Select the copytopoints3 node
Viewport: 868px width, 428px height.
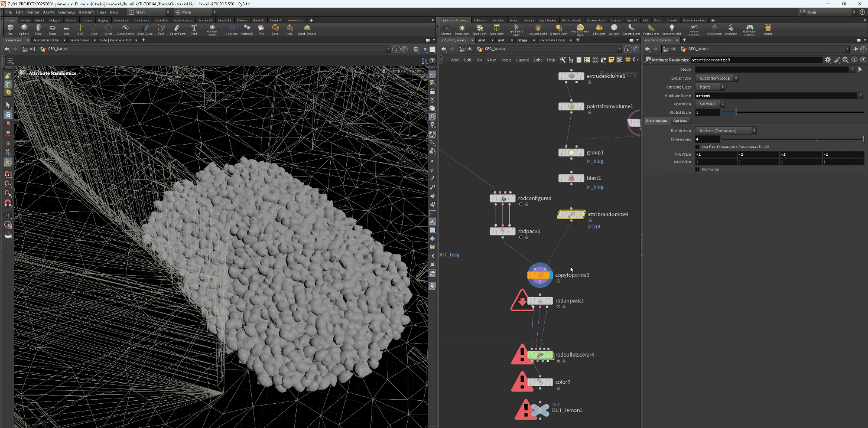pyautogui.click(x=539, y=275)
